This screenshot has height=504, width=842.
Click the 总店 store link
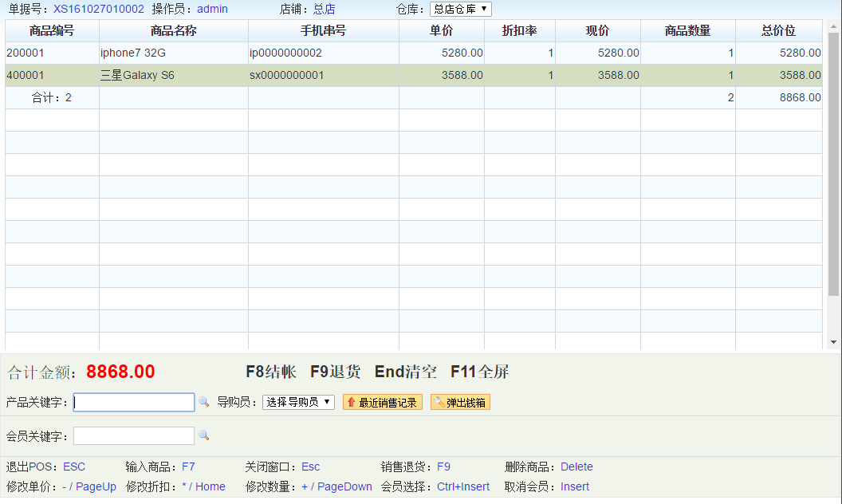(324, 10)
